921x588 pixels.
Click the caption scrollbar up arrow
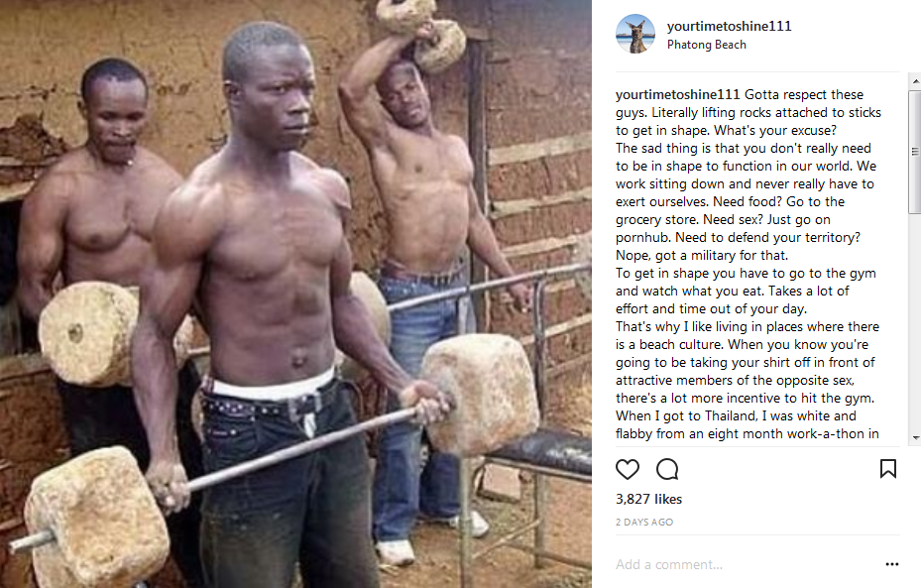[x=915, y=80]
